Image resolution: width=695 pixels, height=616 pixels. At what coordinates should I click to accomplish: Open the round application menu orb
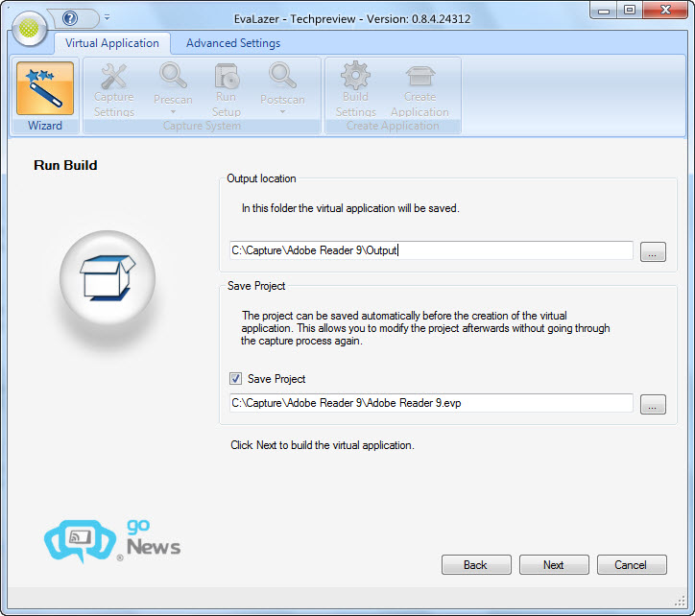click(29, 29)
